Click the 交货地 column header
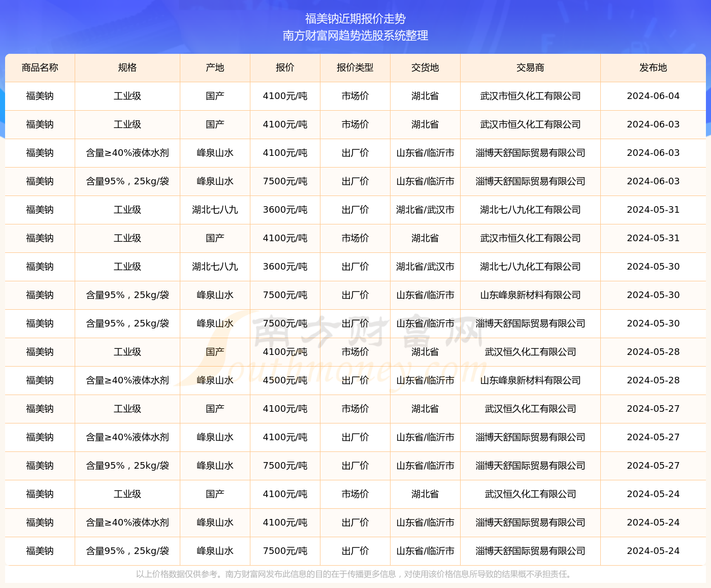This screenshot has width=711, height=588. point(425,68)
